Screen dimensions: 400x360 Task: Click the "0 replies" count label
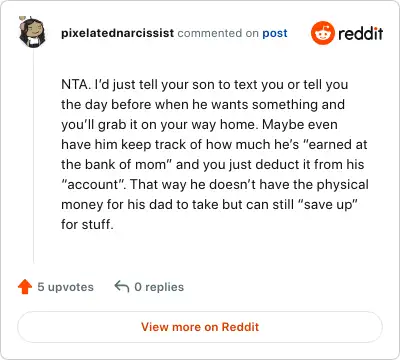coord(159,287)
